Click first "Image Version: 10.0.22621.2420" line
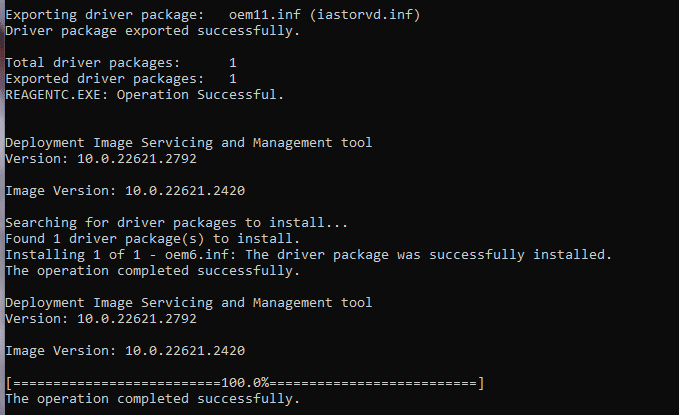Viewport: 679px width, 415px height. (125, 191)
